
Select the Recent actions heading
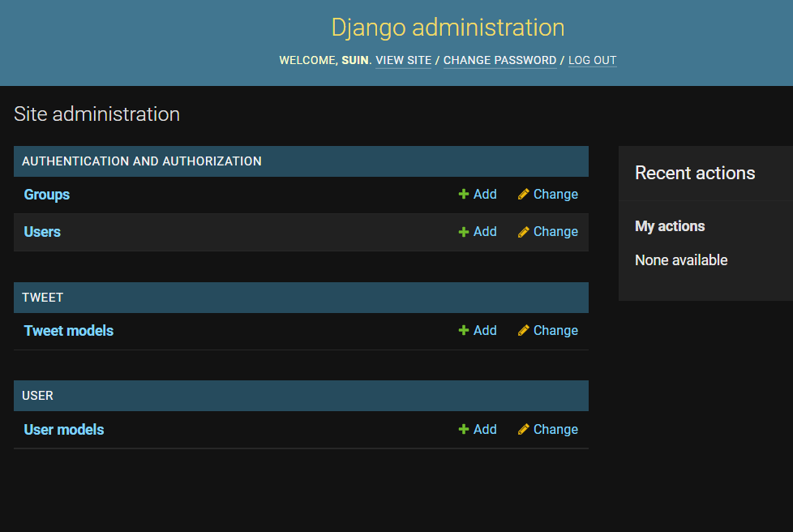click(x=695, y=173)
